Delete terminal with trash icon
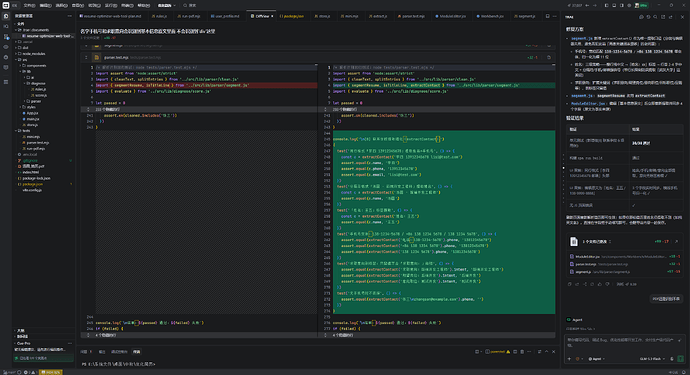The height and width of the screenshot is (375, 690). pos(522,352)
